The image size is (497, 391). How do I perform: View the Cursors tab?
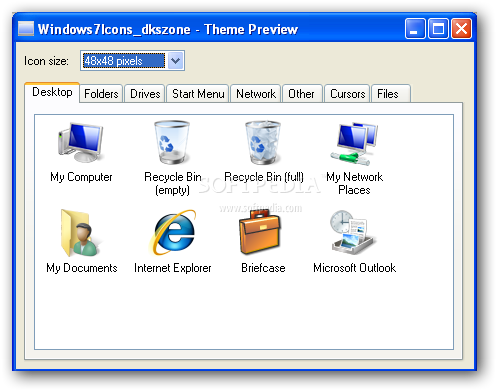pos(347,94)
